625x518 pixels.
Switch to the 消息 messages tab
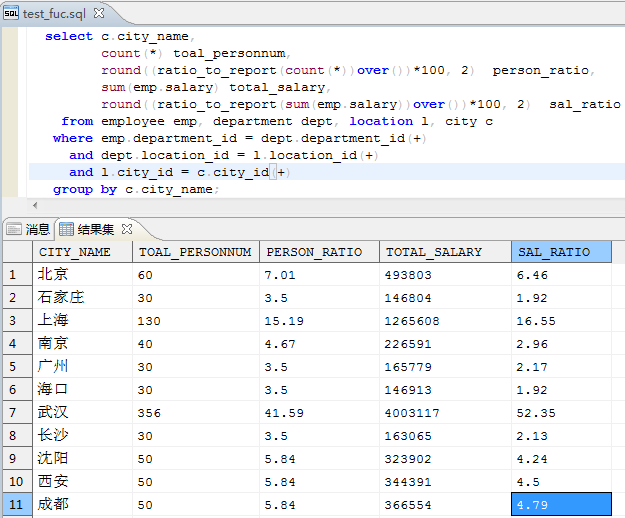[37, 229]
